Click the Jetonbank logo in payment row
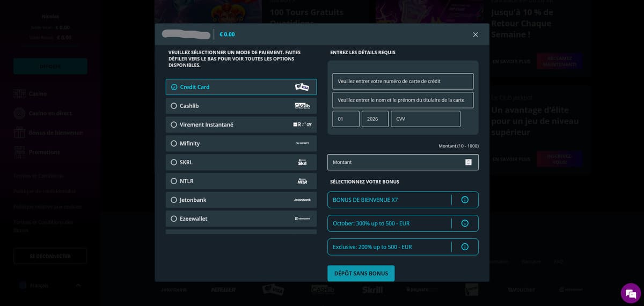 [x=302, y=200]
